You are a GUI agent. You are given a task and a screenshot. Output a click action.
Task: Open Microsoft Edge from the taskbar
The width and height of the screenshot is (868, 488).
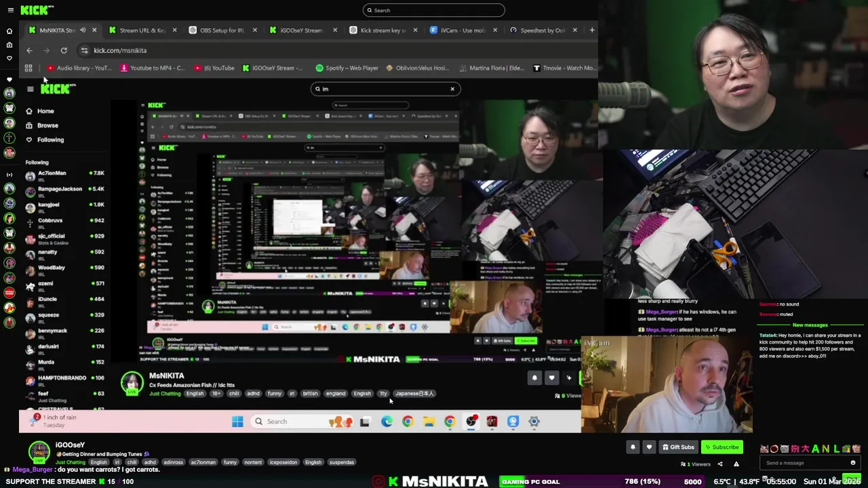(386, 422)
